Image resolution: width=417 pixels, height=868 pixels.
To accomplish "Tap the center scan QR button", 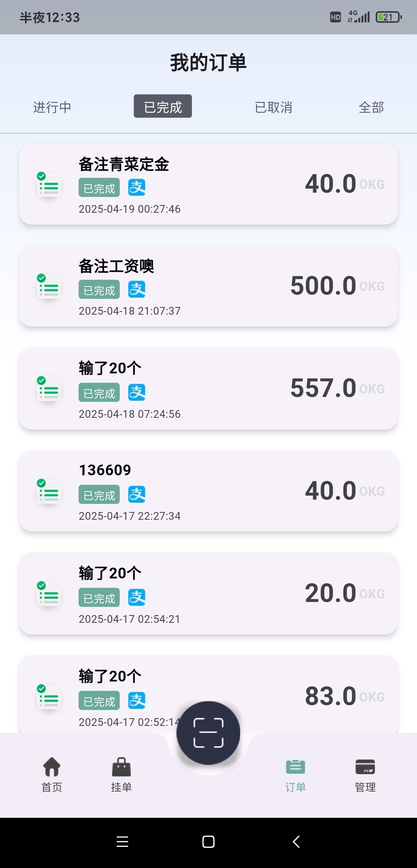I will point(208,732).
